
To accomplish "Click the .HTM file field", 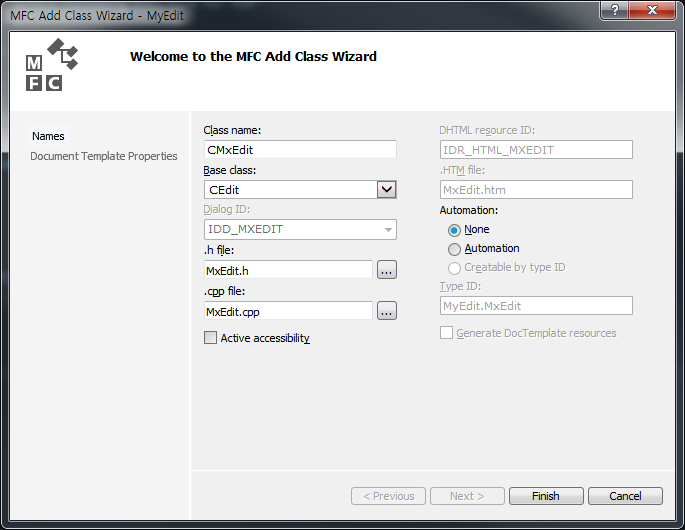I will pos(536,190).
